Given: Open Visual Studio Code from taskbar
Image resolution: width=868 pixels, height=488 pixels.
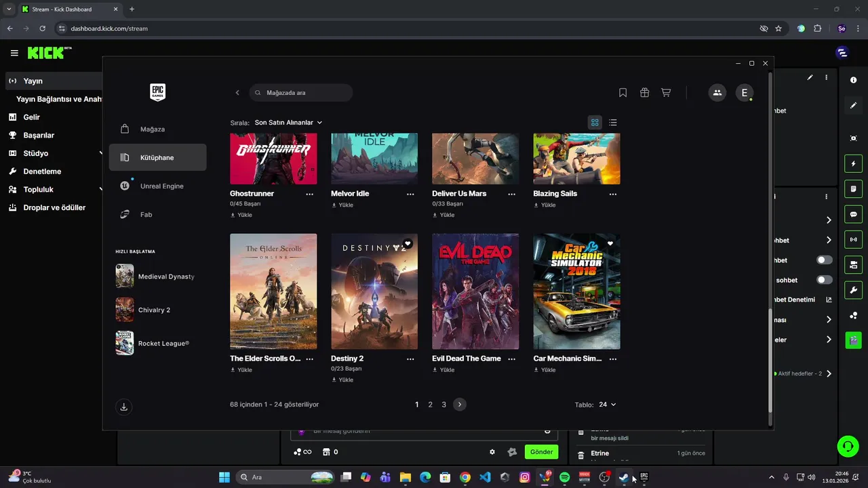Looking at the screenshot, I should pyautogui.click(x=485, y=477).
